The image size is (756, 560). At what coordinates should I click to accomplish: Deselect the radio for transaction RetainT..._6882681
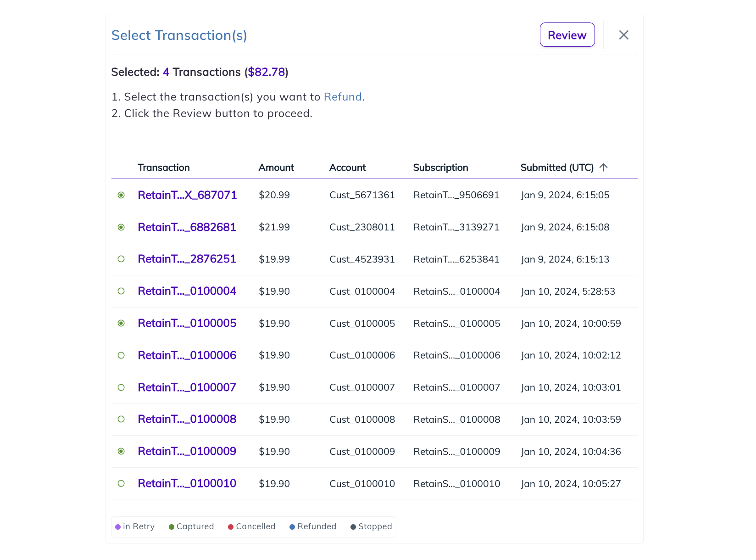(121, 227)
